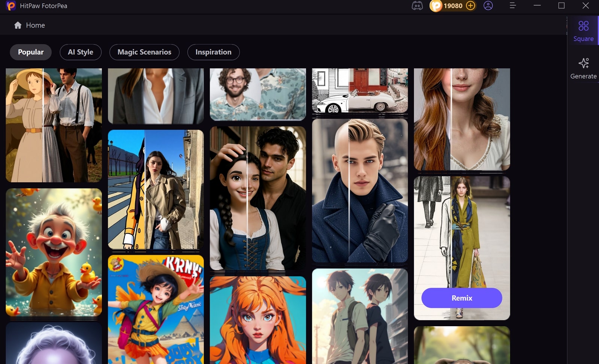Close the HitPaw FotorPea window
Screen dimensions: 599x364
(x=586, y=6)
